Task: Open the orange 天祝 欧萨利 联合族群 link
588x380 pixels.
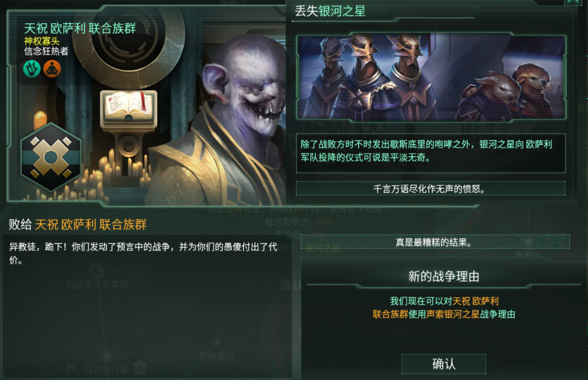Action: [91, 225]
